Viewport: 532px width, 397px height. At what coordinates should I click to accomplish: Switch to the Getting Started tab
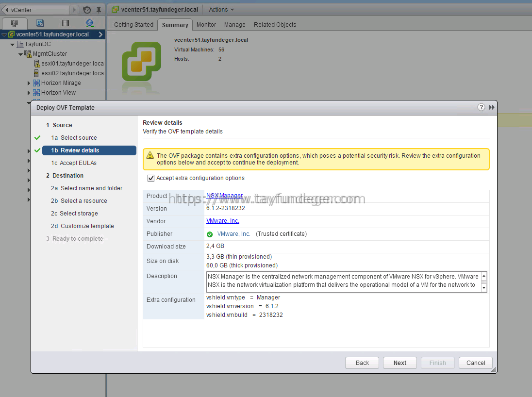(133, 24)
